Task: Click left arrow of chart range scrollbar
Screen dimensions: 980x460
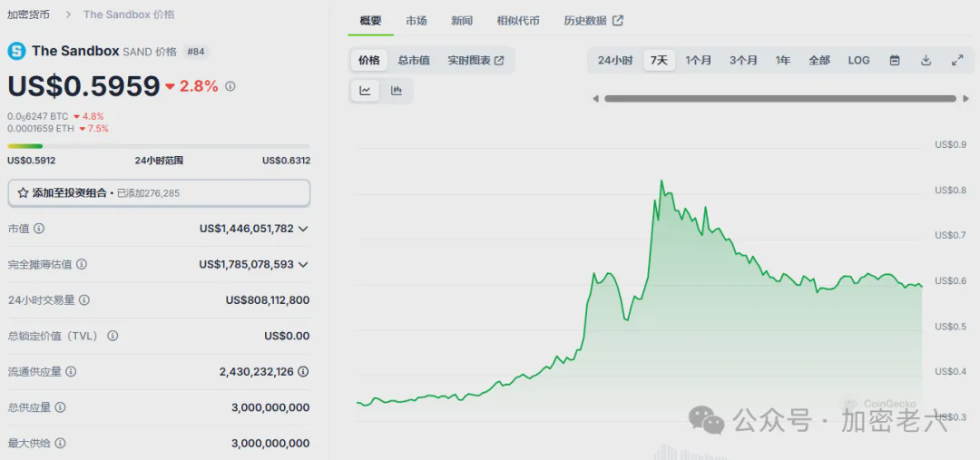Action: point(595,98)
